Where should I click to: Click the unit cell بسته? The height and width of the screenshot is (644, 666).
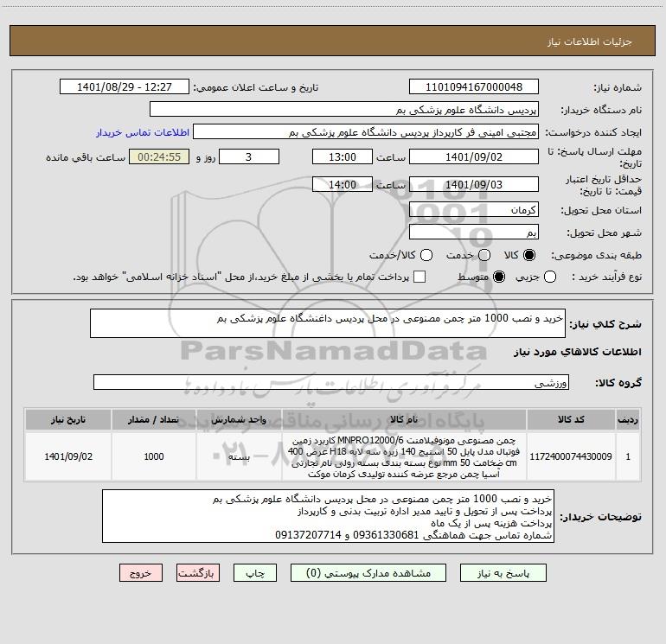pyautogui.click(x=239, y=456)
